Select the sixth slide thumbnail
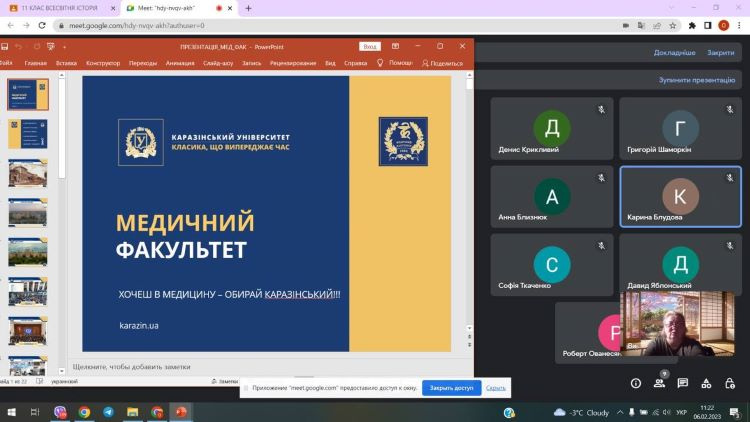 point(28,291)
